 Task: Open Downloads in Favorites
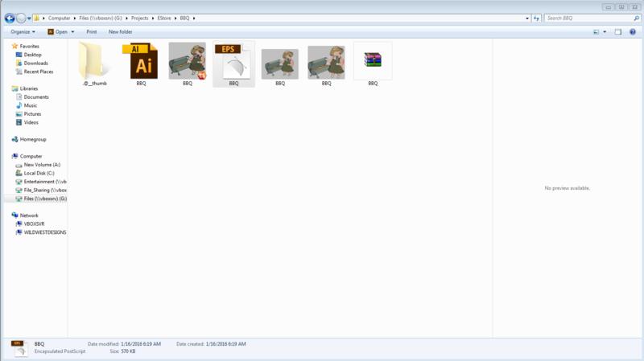coord(35,64)
